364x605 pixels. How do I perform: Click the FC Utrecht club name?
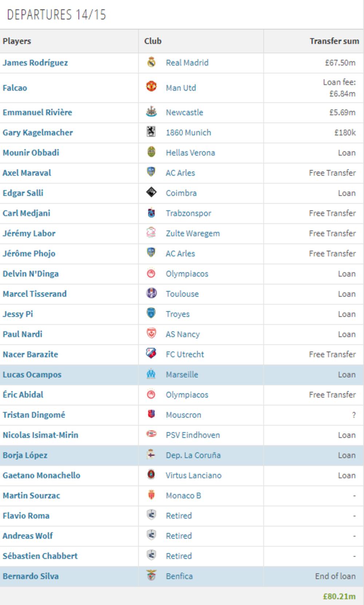point(186,354)
